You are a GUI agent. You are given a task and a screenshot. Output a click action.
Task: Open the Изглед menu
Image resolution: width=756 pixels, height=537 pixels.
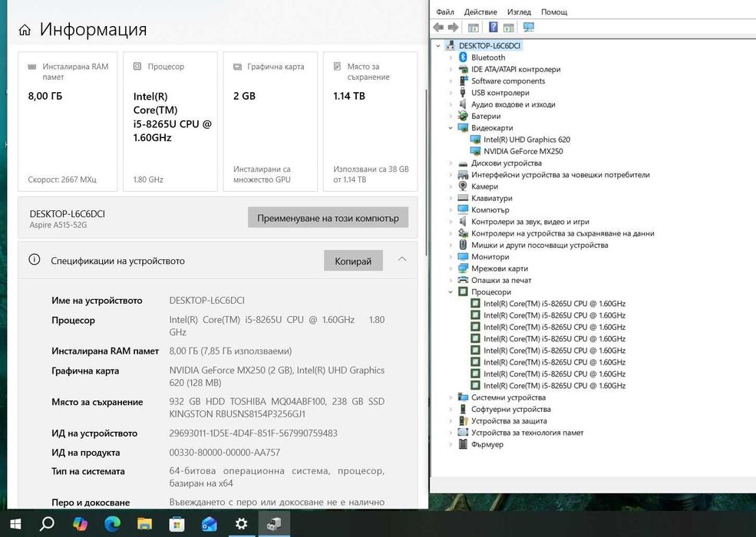pyautogui.click(x=519, y=12)
